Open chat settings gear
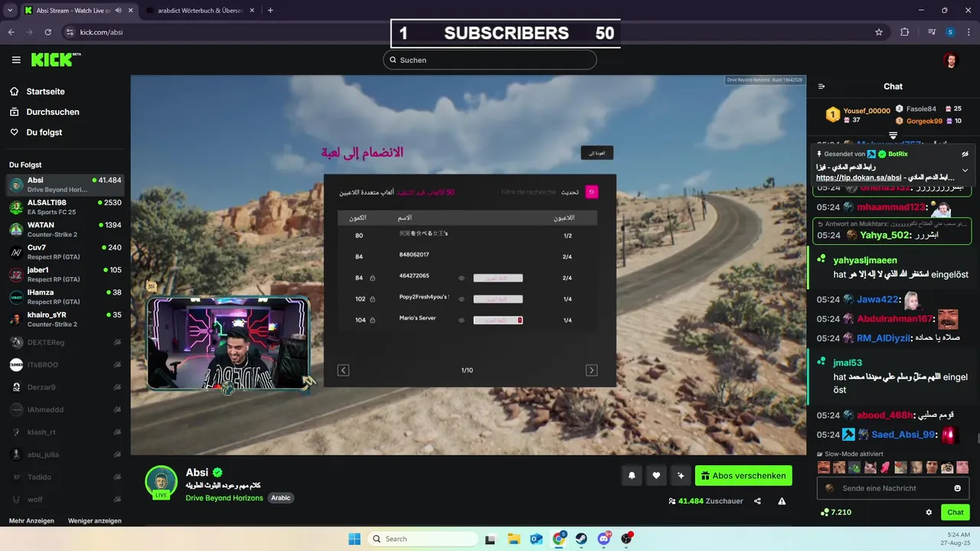This screenshot has width=980, height=551. (x=929, y=512)
